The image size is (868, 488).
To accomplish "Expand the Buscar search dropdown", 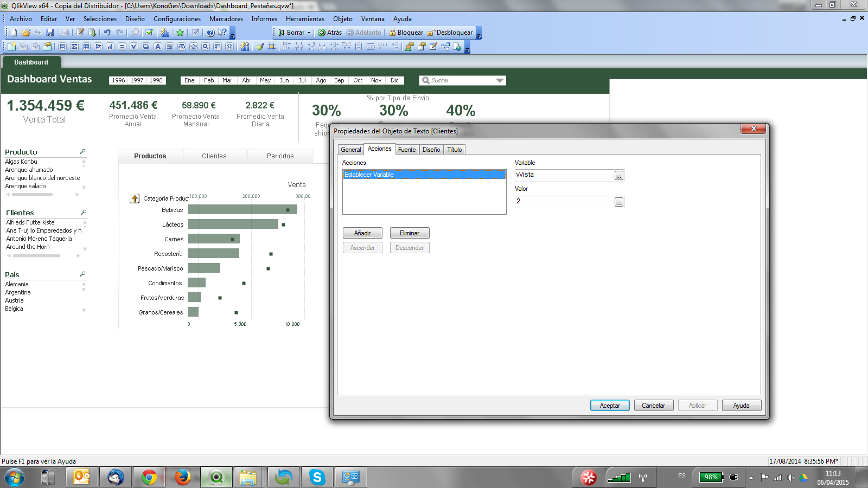I will coord(500,81).
